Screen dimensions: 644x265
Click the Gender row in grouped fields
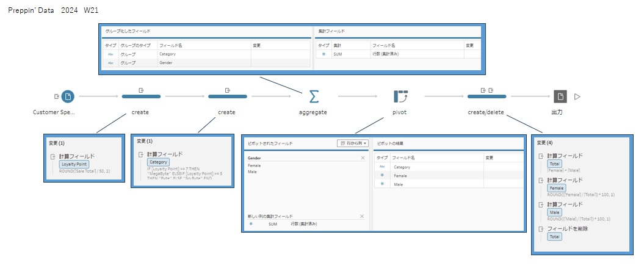click(206, 63)
